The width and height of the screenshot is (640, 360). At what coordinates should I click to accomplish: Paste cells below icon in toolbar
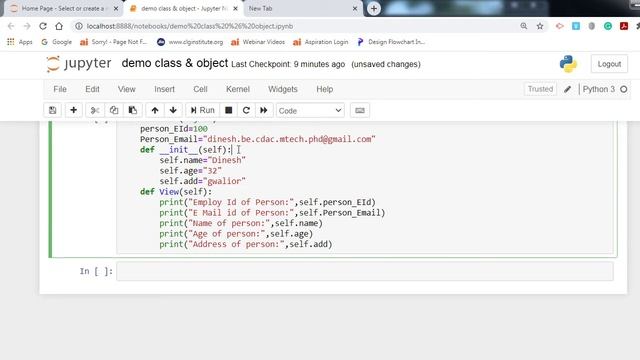[x=133, y=110]
